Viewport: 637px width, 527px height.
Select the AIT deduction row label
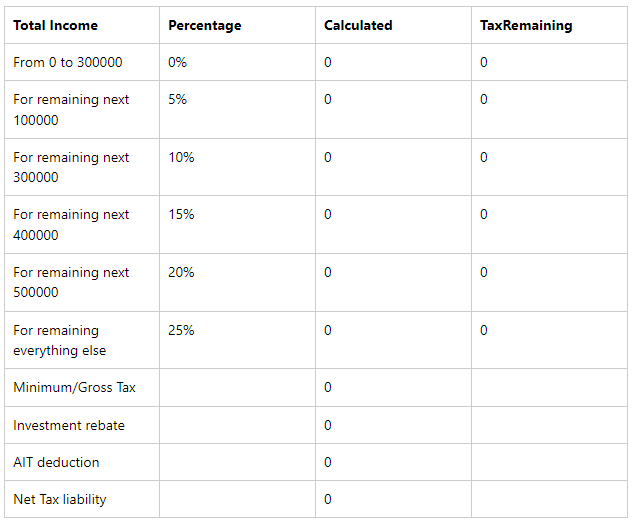[56, 462]
